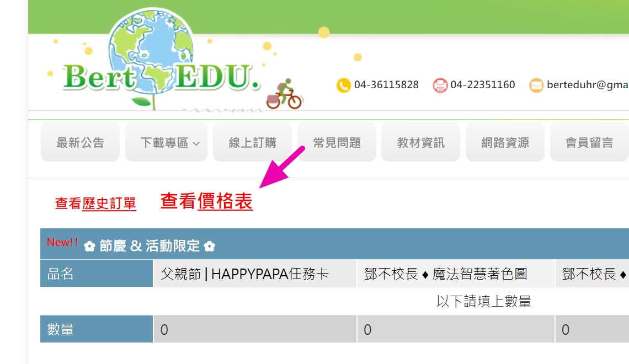Click the 鄧不校長 ♦ 魔法智慧著色圖 cell
Viewport: 629px width, 364px height.
(456, 274)
